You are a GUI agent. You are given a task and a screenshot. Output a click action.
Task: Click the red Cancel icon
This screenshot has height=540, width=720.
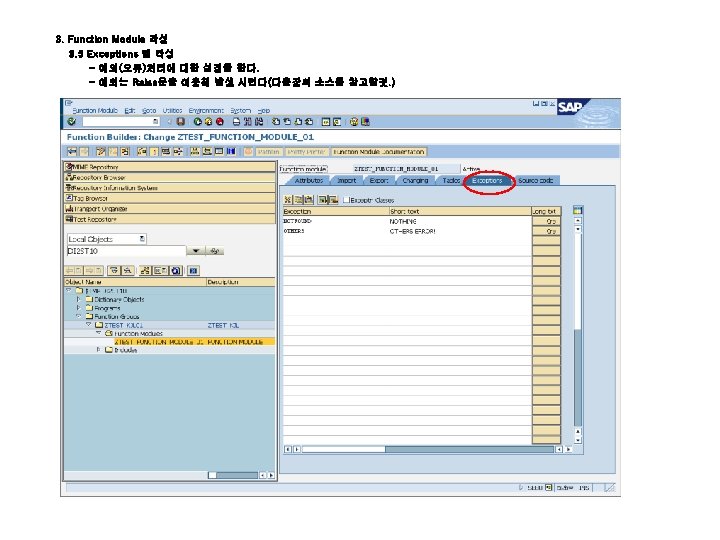(219, 122)
